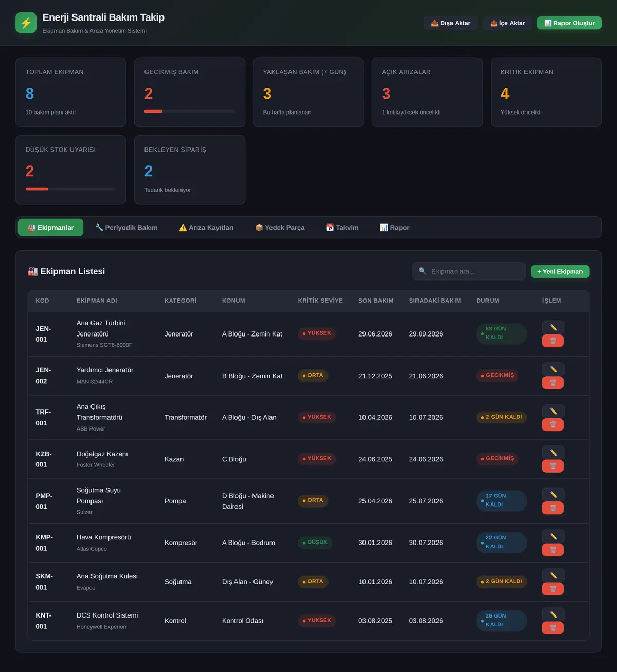The image size is (617, 672).
Task: Delete SKM-001 Ana Soğutma Kulesi
Action: pos(553,589)
